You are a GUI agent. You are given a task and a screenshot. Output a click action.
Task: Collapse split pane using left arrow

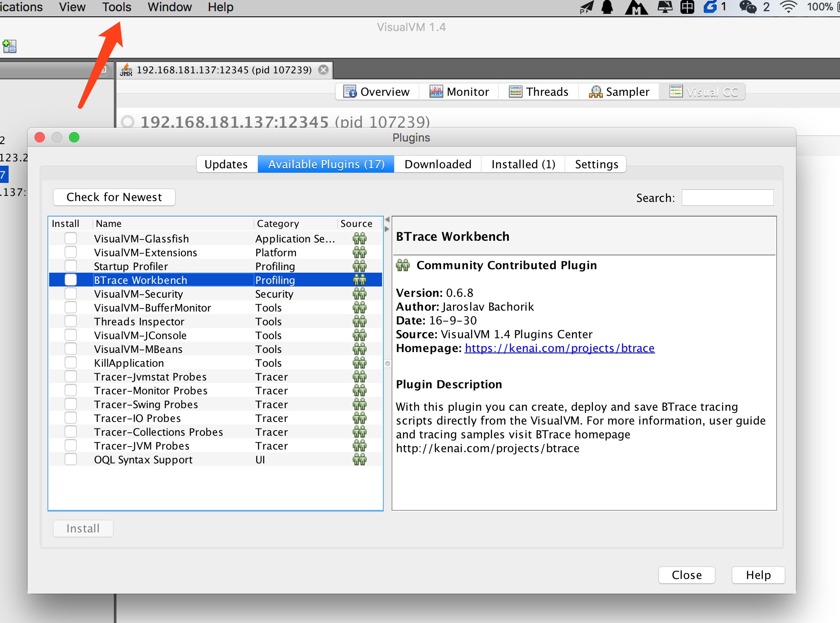point(387,220)
